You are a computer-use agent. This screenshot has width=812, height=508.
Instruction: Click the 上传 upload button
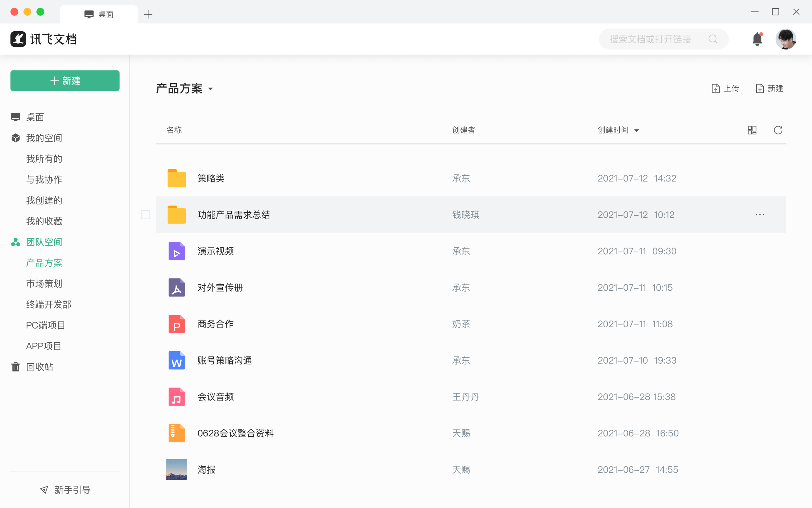[x=725, y=88]
